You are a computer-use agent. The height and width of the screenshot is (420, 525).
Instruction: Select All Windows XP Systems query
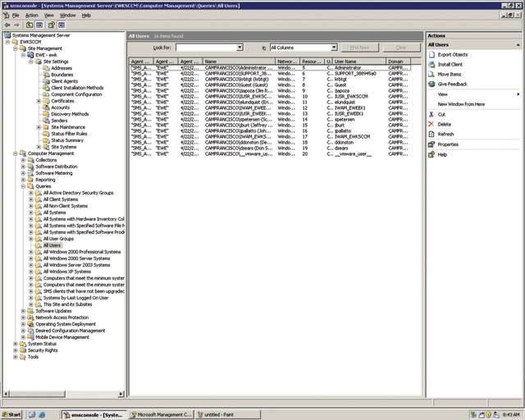[67, 272]
